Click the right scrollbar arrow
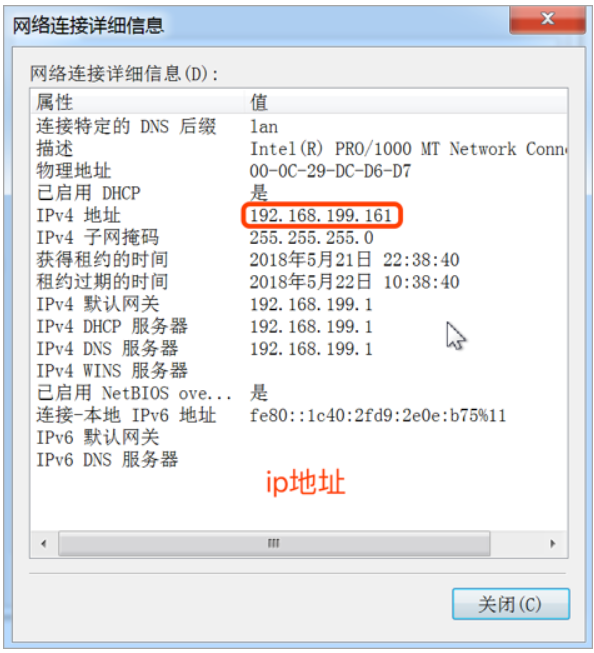Image resolution: width=594 pixels, height=653 pixels. [553, 543]
